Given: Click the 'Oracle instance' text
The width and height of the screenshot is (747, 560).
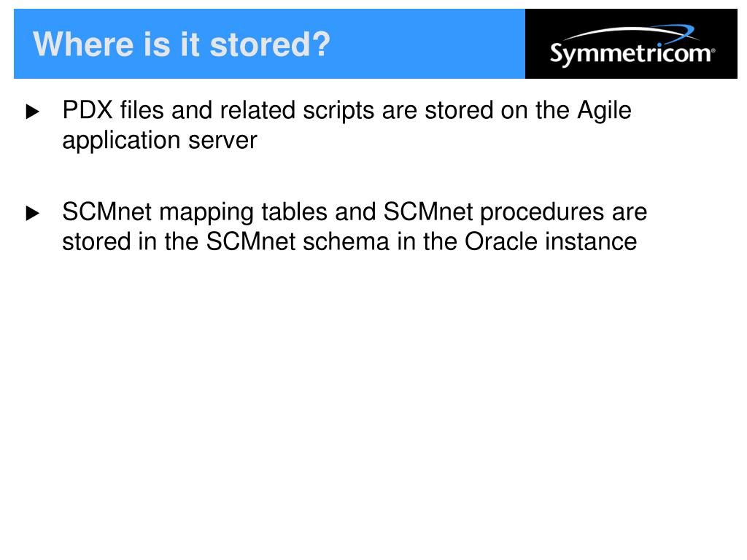Looking at the screenshot, I should [x=551, y=241].
